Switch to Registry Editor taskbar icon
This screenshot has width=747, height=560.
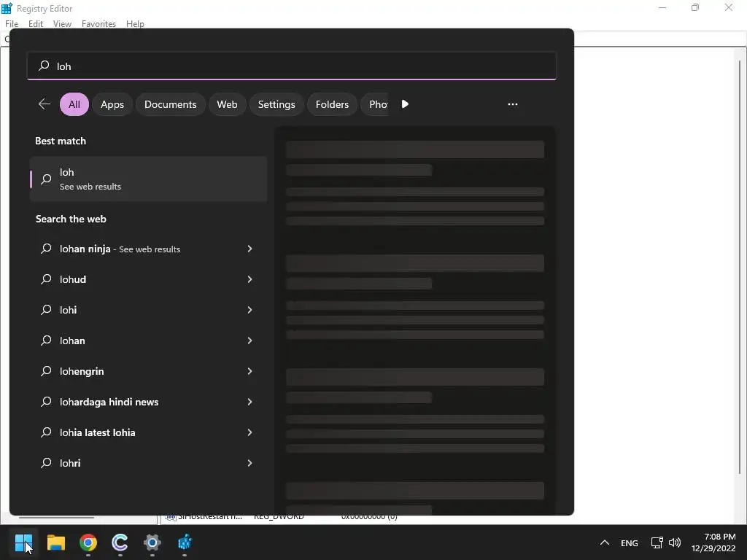(x=185, y=542)
